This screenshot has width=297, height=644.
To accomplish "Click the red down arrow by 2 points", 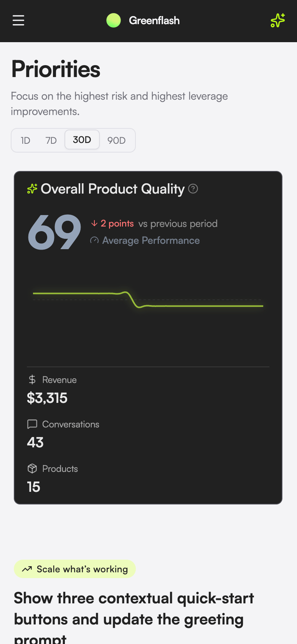I will pos(94,223).
